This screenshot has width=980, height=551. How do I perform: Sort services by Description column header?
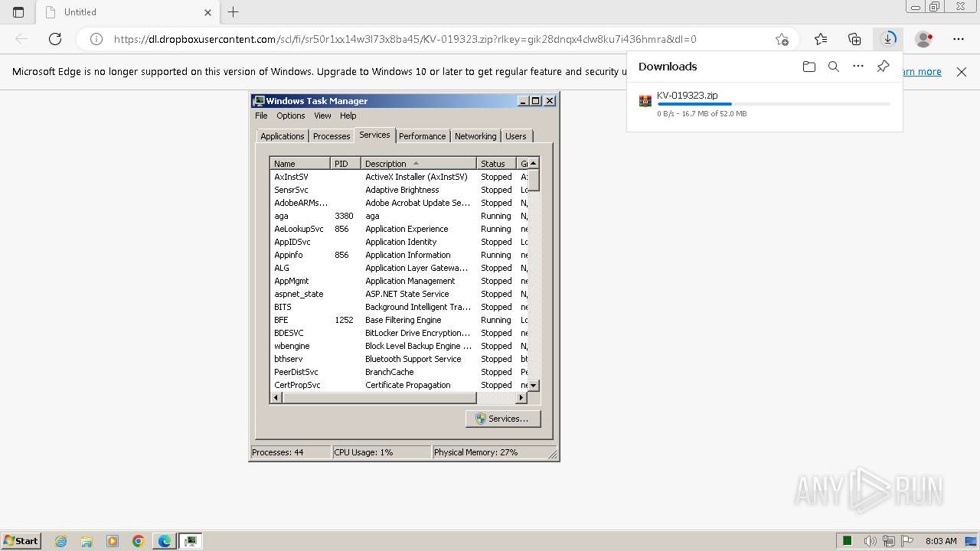(x=419, y=163)
